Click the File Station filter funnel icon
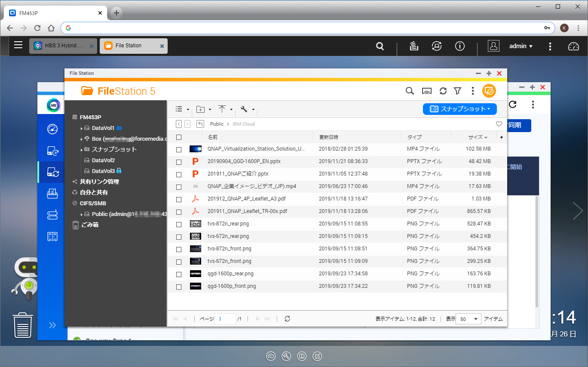The image size is (588, 367). [457, 91]
